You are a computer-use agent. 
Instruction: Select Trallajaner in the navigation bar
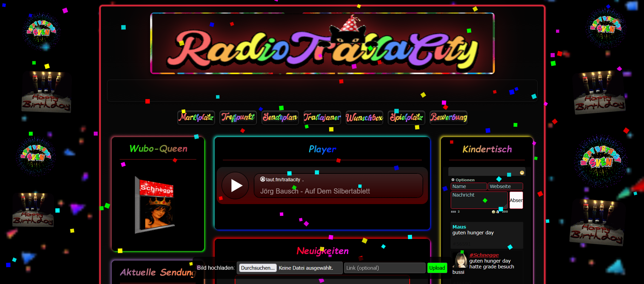click(x=322, y=118)
